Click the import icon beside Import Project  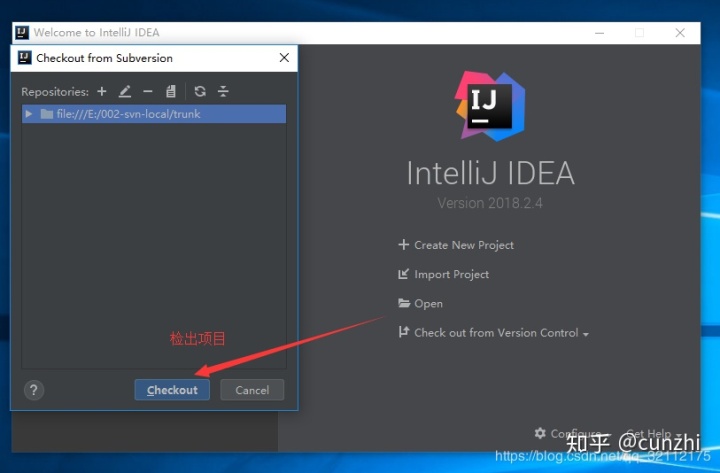click(x=404, y=274)
